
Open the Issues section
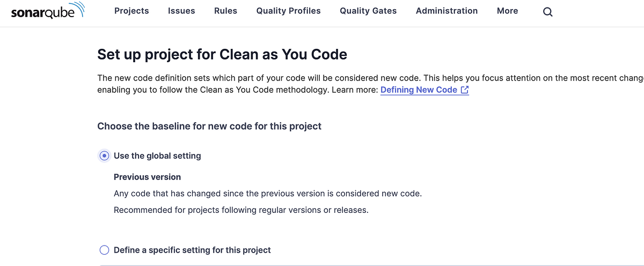click(x=181, y=11)
